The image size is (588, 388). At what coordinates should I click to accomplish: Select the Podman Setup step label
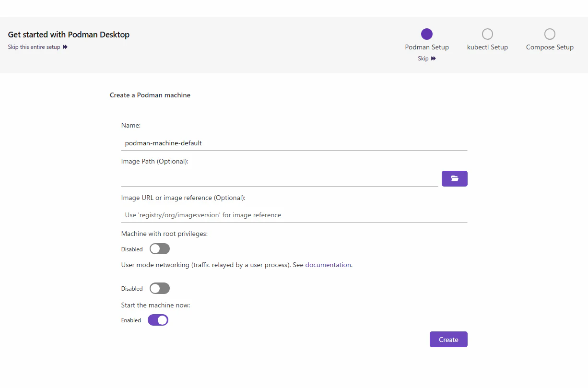tap(427, 47)
